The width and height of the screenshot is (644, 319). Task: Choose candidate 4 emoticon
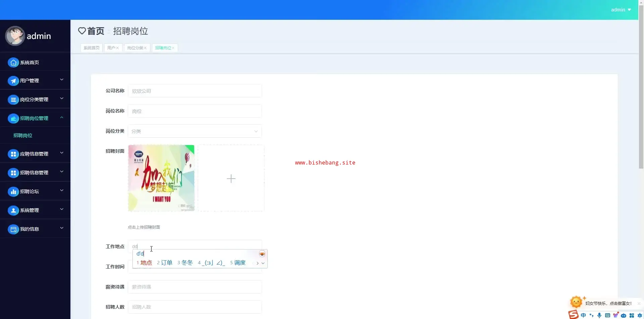(211, 263)
